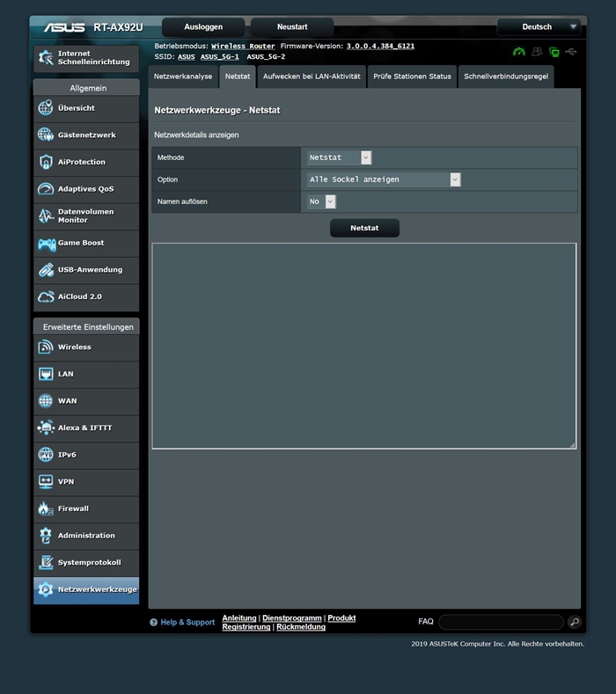Click the Ausloggen button
The height and width of the screenshot is (694, 616).
(x=203, y=27)
